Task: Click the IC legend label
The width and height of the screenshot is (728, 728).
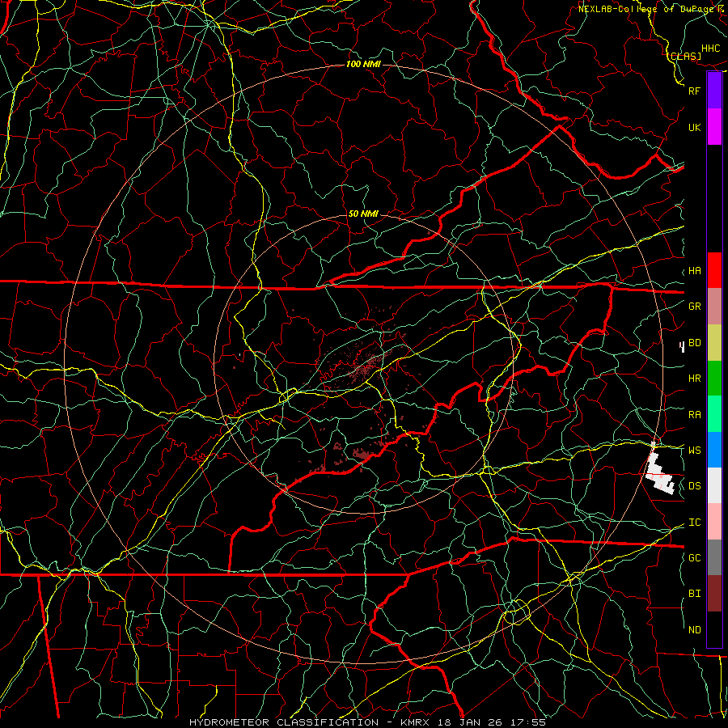Action: [x=695, y=523]
